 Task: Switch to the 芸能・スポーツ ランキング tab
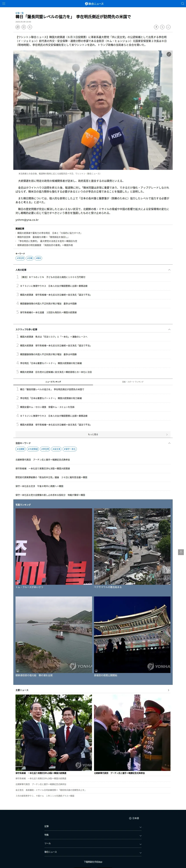pyautogui.click(x=133, y=382)
